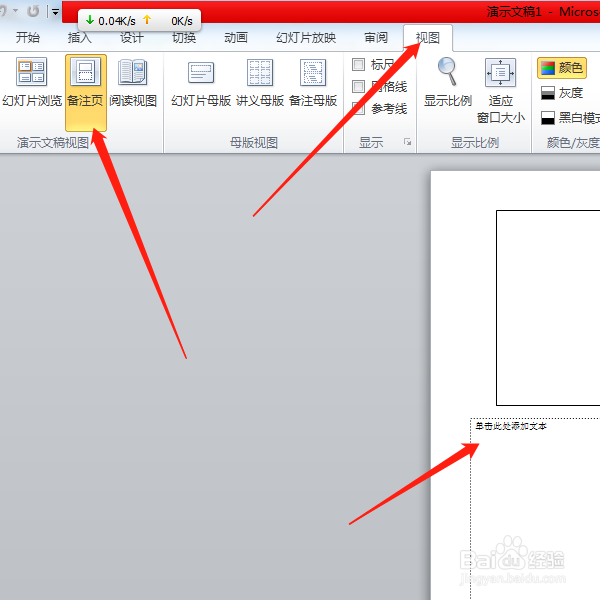Click Fit to Window (适应窗口大小)

(501, 91)
